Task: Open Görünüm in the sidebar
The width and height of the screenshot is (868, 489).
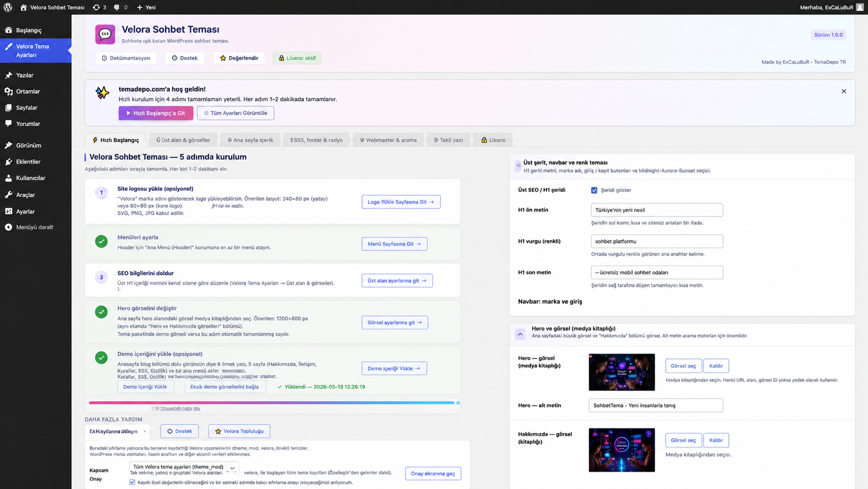Action: point(36,146)
